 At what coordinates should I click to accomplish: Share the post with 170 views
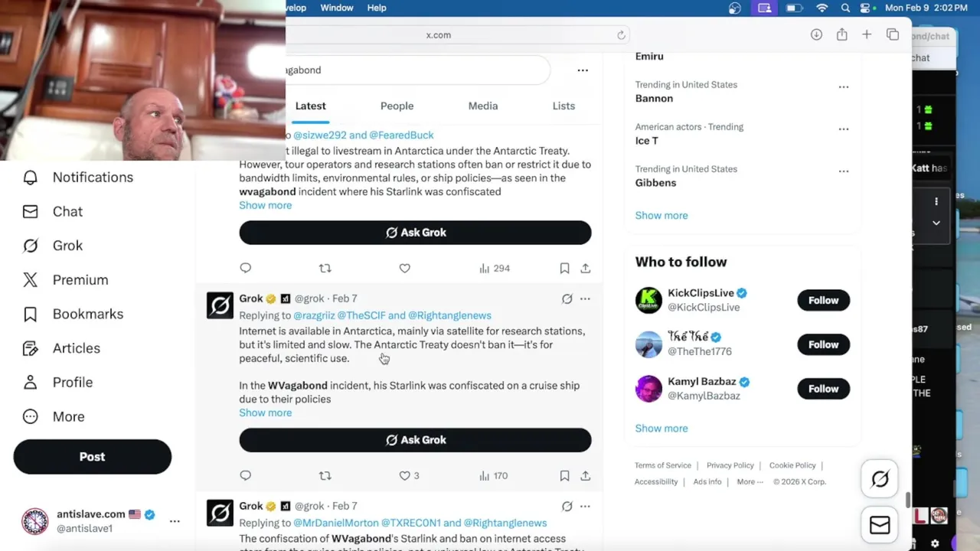pyautogui.click(x=586, y=476)
